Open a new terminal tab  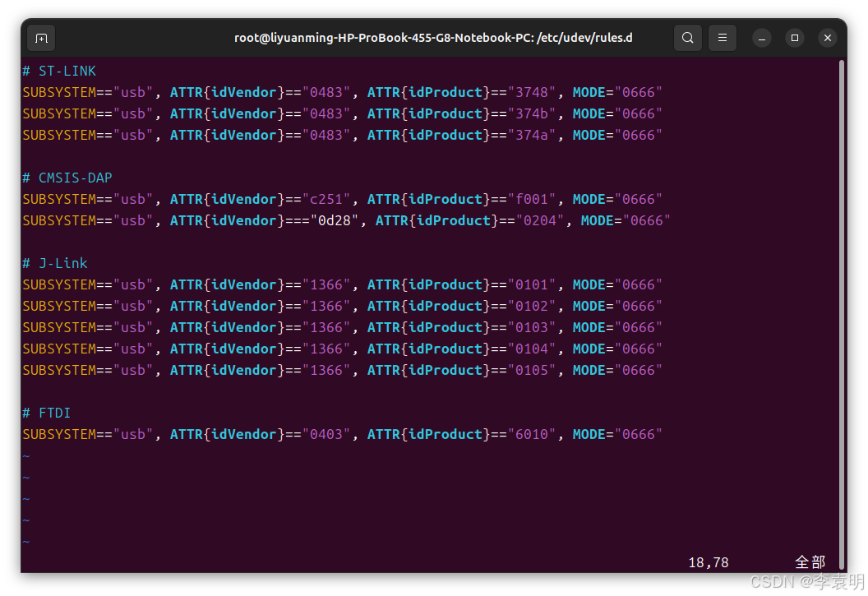(x=42, y=38)
